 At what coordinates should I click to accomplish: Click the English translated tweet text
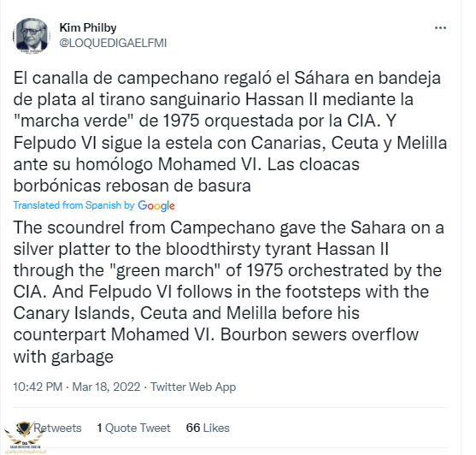[x=228, y=292]
